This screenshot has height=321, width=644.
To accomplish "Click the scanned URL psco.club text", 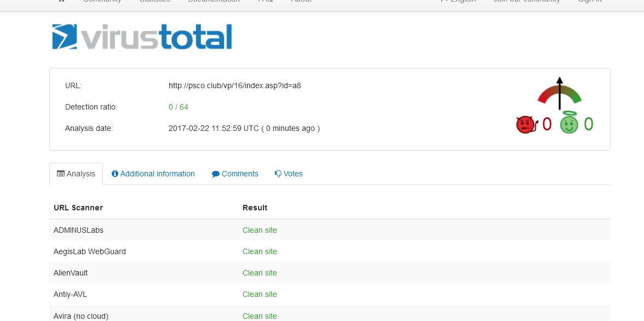I will point(234,85).
